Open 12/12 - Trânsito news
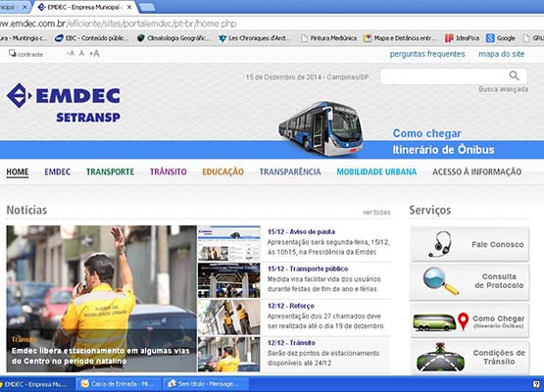Image resolution: width=544 pixels, height=392 pixels. coord(291,343)
